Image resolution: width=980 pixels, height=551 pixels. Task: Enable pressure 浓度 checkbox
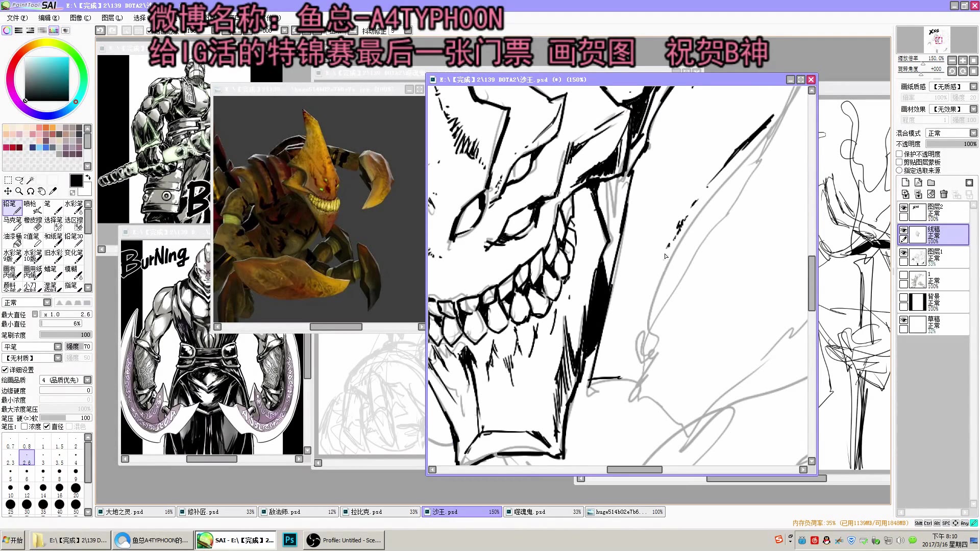point(24,427)
